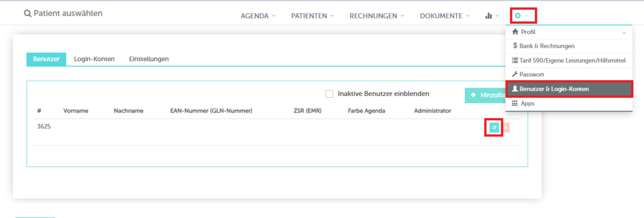Expand the Profil submenu chevron
This screenshot has height=218, width=644.
tap(624, 32)
